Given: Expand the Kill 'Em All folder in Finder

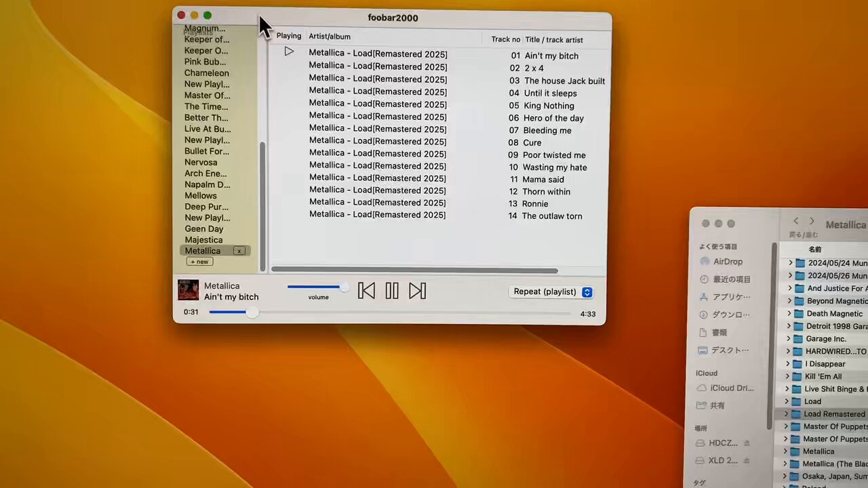Looking at the screenshot, I should click(788, 376).
